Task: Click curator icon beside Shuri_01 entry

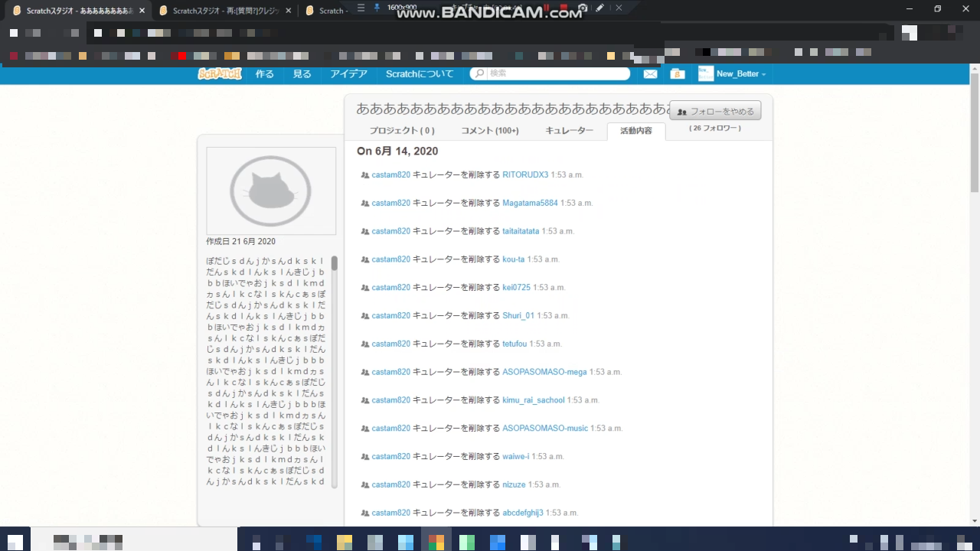Action: (x=365, y=315)
